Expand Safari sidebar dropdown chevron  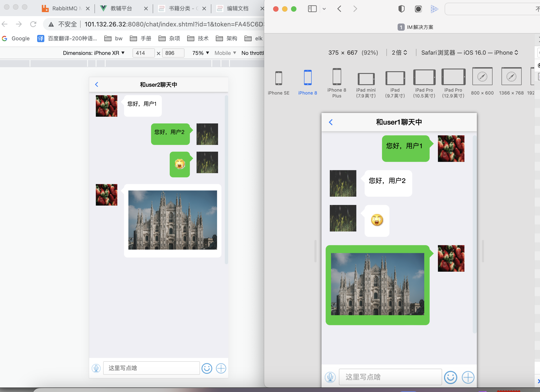(324, 9)
